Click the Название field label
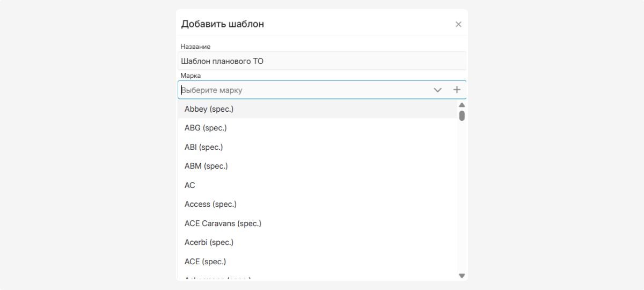The width and height of the screenshot is (644, 290). pyautogui.click(x=195, y=47)
